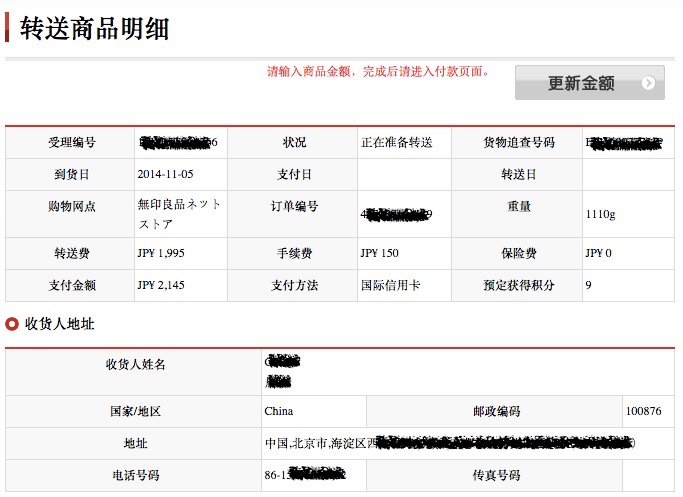The height and width of the screenshot is (497, 683).
Task: Select the 支付金额 total JPY 2,145
Action: (161, 285)
